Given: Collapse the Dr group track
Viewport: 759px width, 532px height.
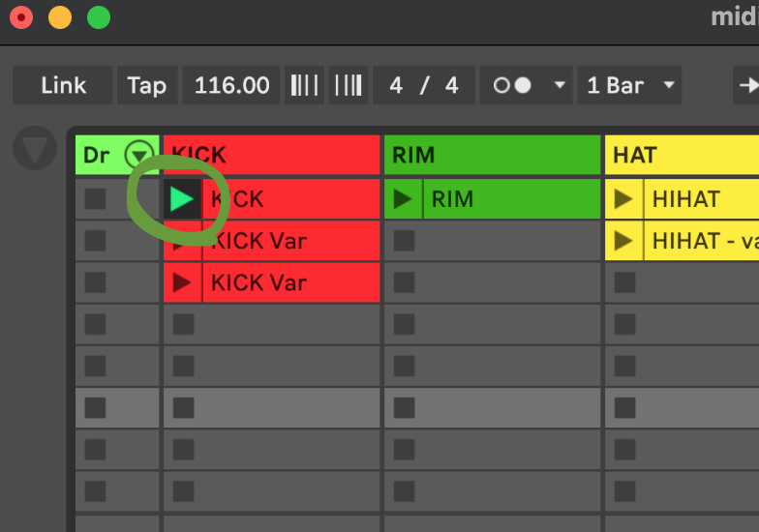Looking at the screenshot, I should (141, 155).
